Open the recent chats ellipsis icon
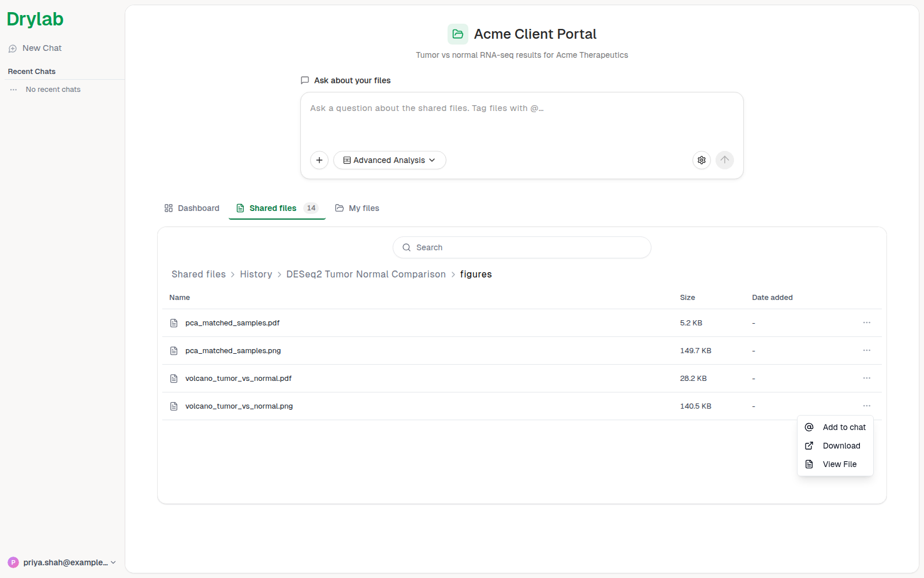924x578 pixels. pyautogui.click(x=13, y=90)
